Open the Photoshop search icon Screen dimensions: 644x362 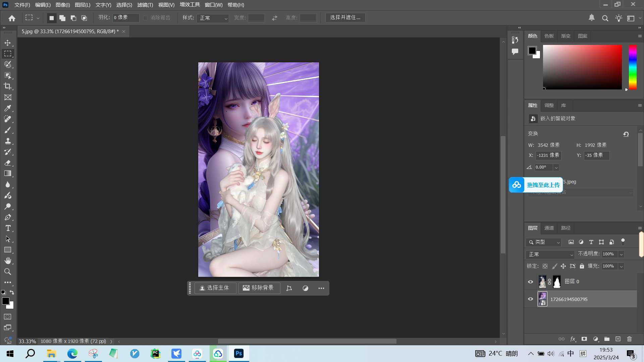point(605,18)
